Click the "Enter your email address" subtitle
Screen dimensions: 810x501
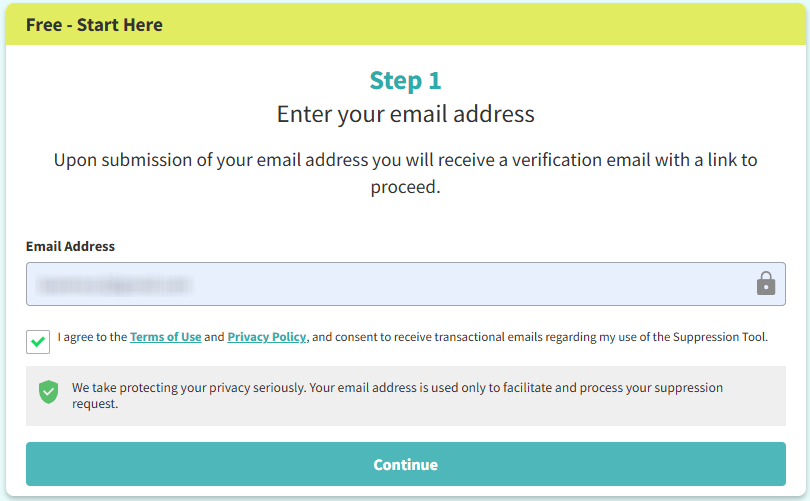point(405,114)
